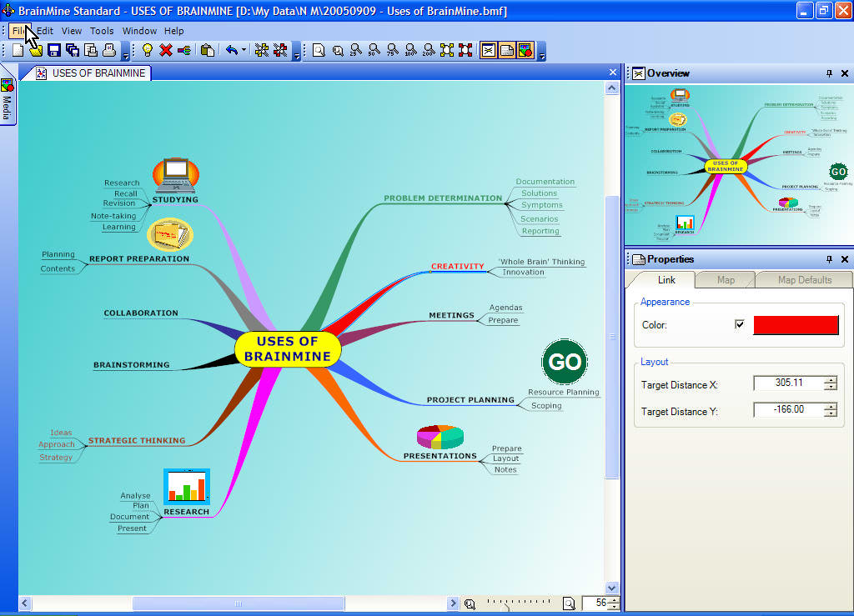854x616 pixels.
Task: Click the red fit-to-window icon
Action: (x=465, y=51)
